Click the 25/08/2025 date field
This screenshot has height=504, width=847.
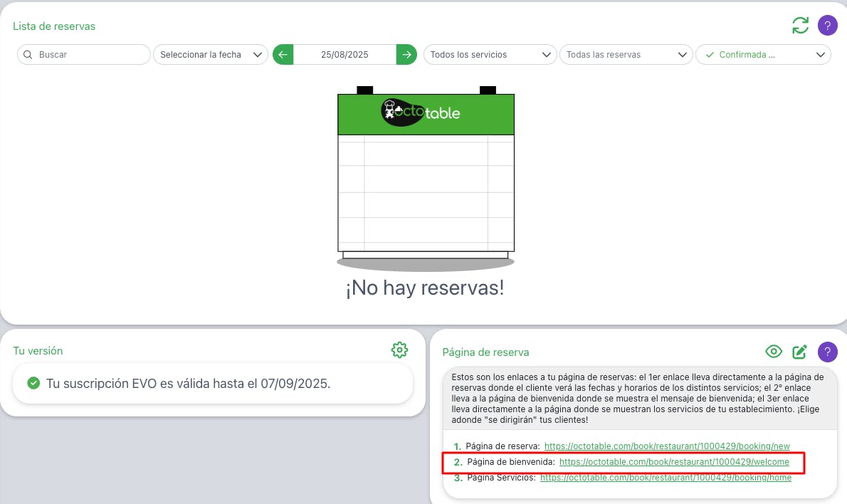click(344, 55)
